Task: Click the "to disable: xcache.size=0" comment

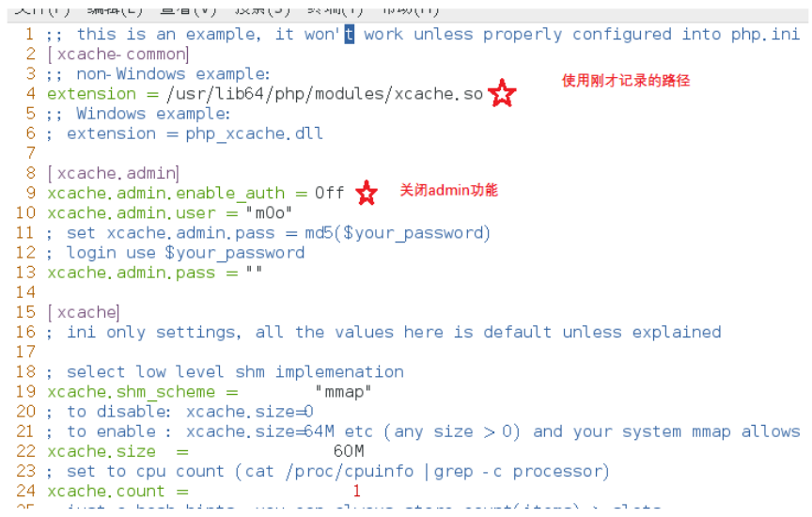Action: (180, 412)
